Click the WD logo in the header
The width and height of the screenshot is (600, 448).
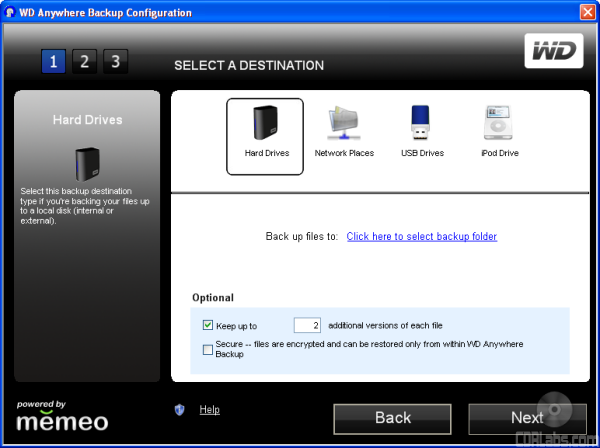coord(553,51)
